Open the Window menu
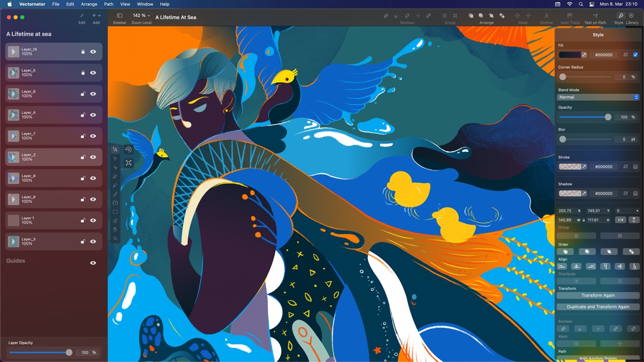This screenshot has height=362, width=644. click(x=145, y=4)
